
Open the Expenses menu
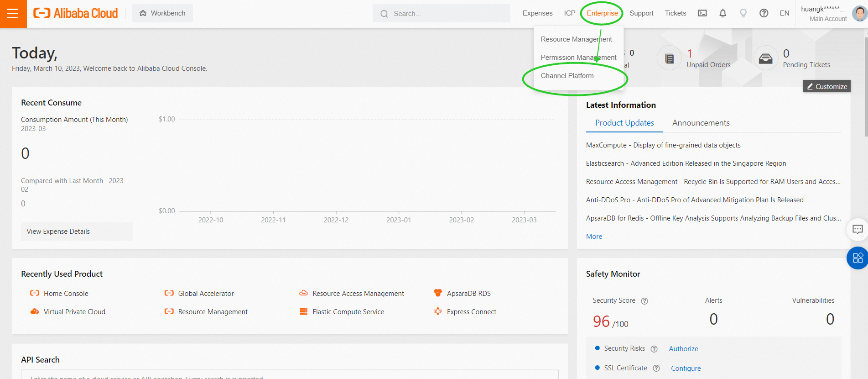tap(537, 13)
